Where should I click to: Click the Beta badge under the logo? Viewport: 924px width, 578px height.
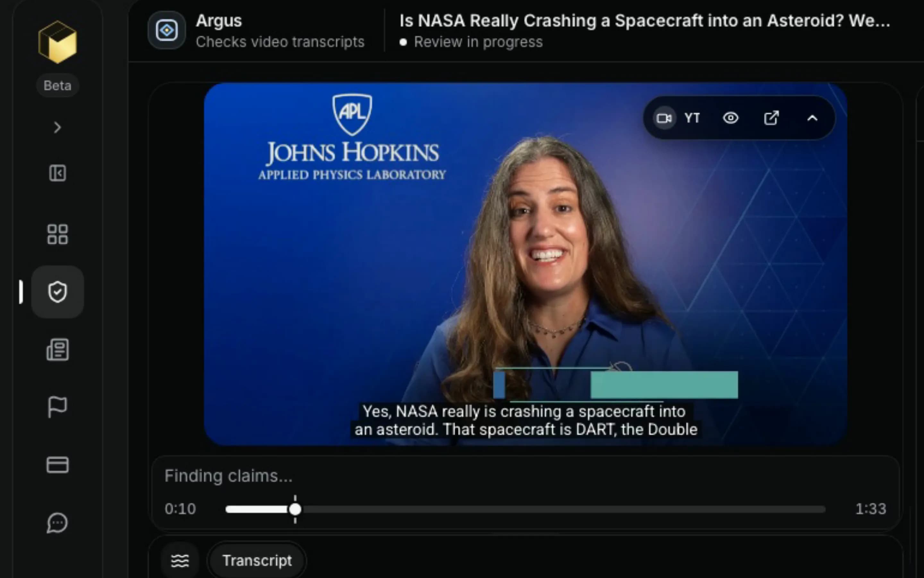pos(57,85)
